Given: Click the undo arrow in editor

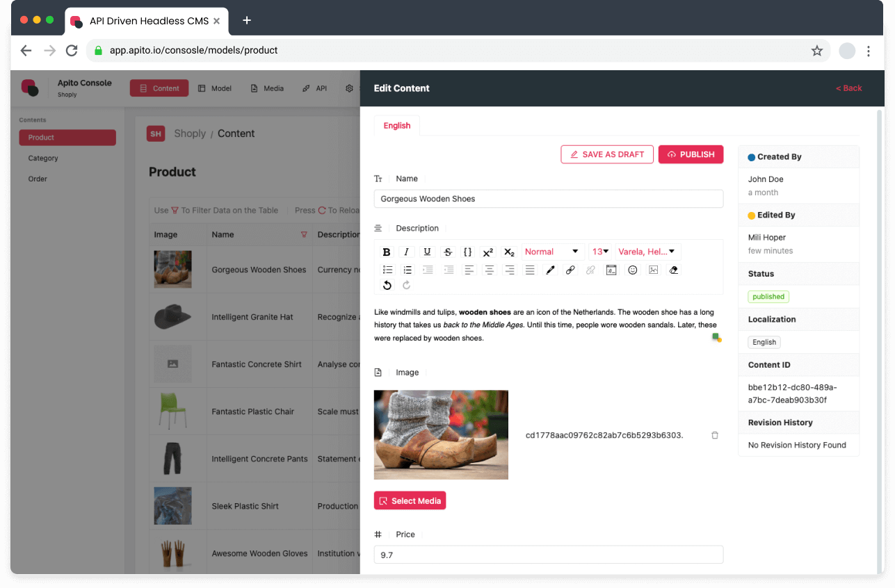Looking at the screenshot, I should 387,285.
